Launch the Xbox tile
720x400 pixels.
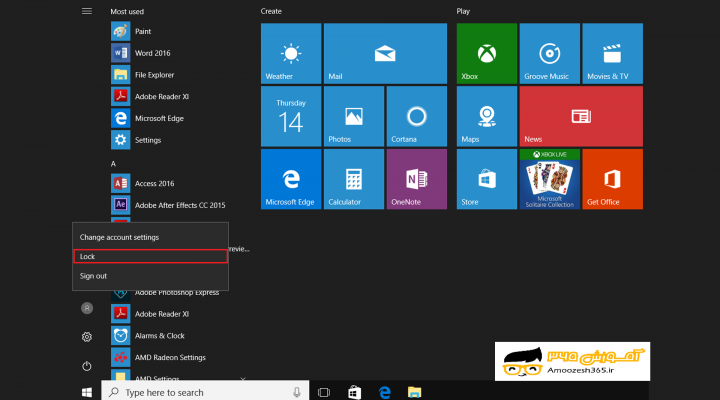tap(486, 53)
